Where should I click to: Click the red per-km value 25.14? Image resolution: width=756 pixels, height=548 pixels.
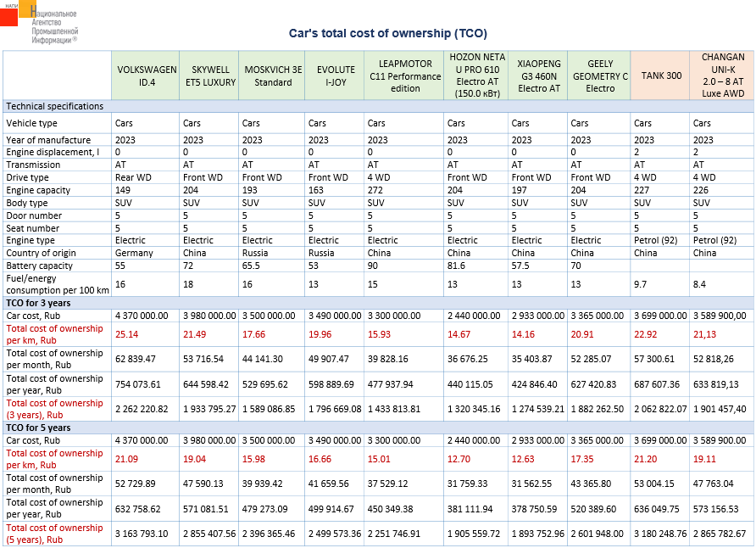tap(127, 334)
